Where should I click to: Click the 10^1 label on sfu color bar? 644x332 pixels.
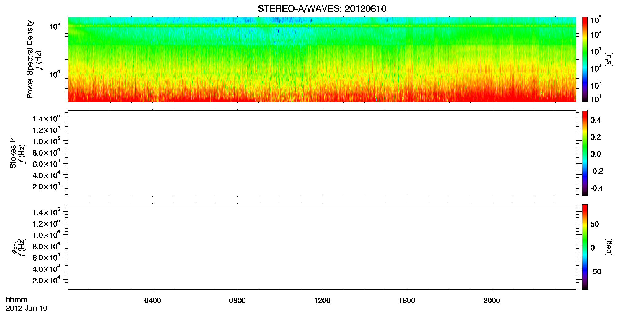(x=596, y=99)
